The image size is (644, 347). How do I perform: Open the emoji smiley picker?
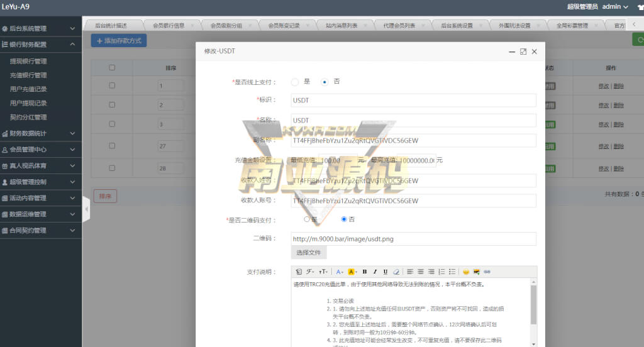pyautogui.click(x=466, y=272)
